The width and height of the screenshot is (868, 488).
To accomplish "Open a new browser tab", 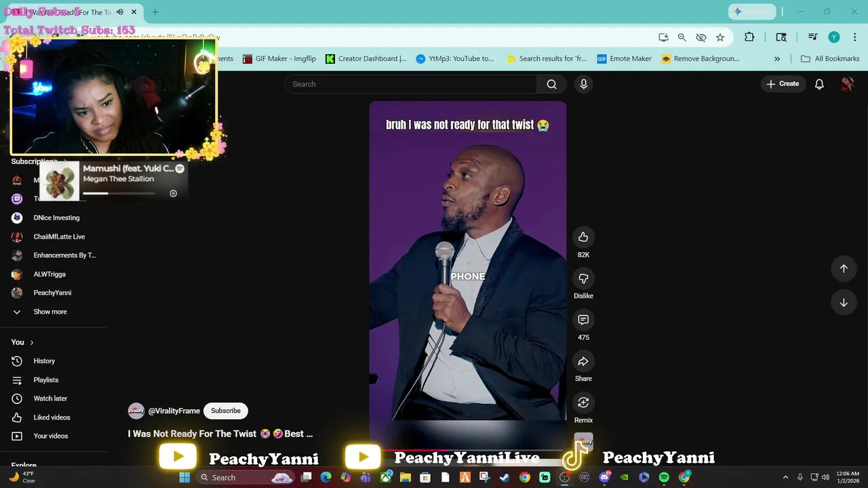I will [x=155, y=12].
